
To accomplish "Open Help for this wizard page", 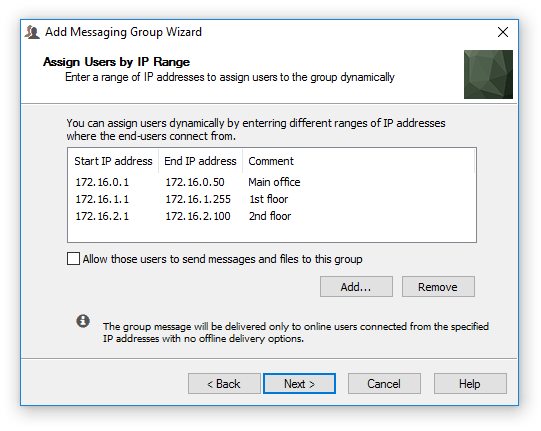I will tap(470, 383).
